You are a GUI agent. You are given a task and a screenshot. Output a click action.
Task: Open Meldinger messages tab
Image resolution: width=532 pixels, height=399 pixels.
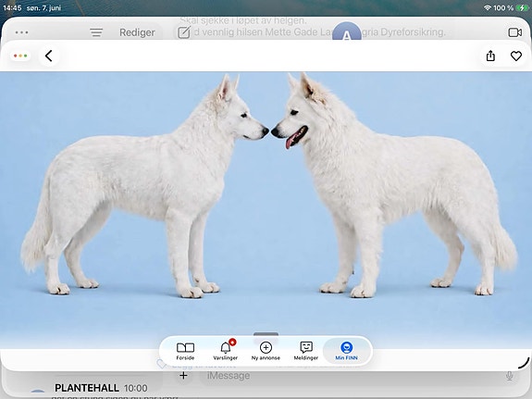pyautogui.click(x=306, y=351)
